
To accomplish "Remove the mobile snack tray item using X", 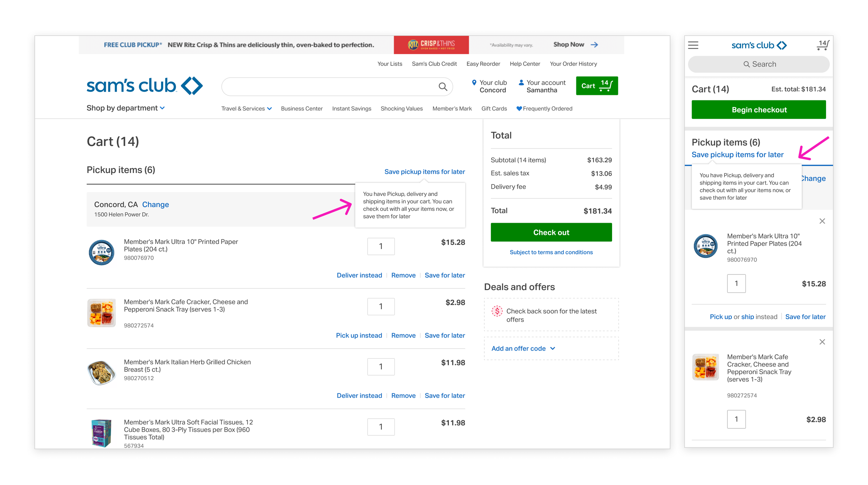I will [x=822, y=342].
